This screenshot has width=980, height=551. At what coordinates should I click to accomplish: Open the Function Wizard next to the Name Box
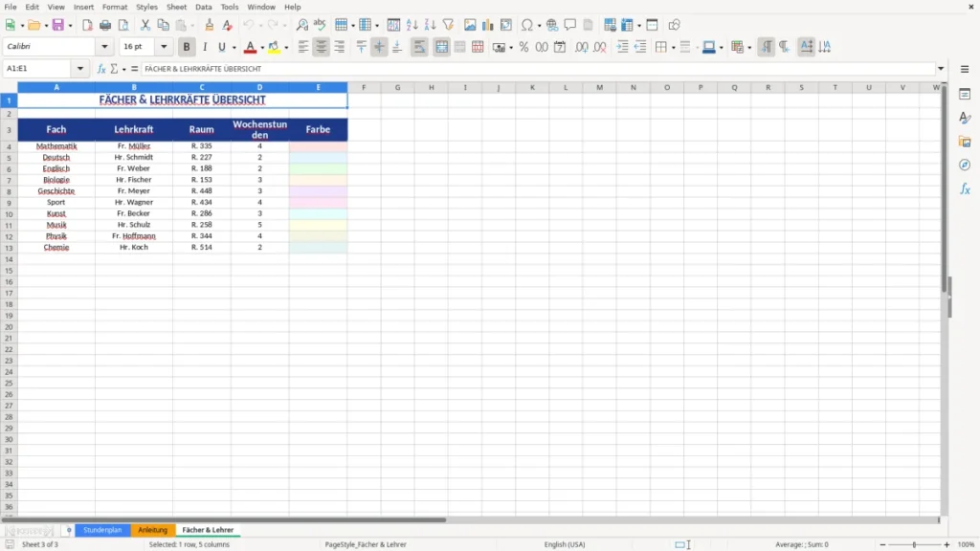coord(101,69)
